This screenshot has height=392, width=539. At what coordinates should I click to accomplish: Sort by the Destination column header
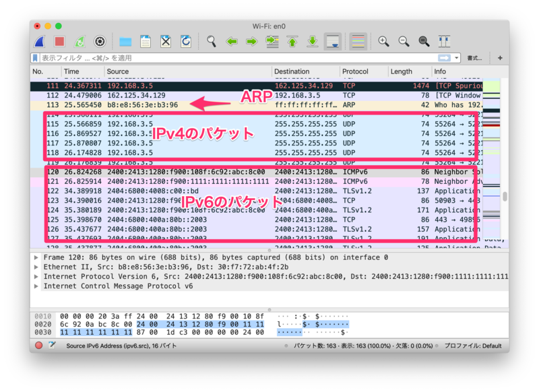(306, 71)
